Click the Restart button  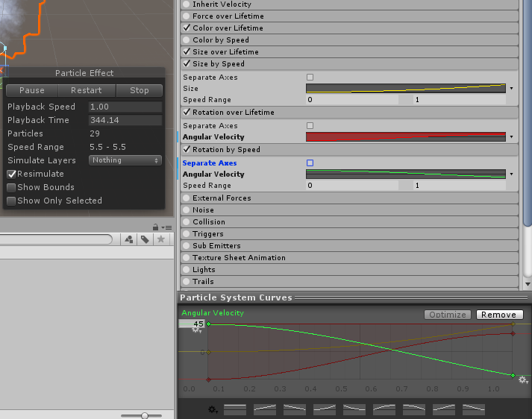86,90
